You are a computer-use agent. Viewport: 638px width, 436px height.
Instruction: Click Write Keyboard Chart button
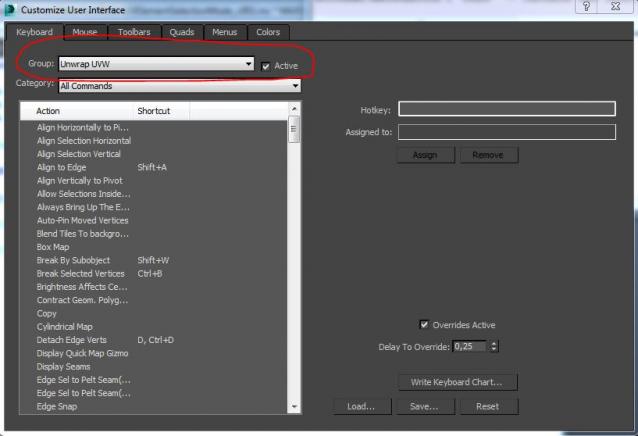pos(457,382)
